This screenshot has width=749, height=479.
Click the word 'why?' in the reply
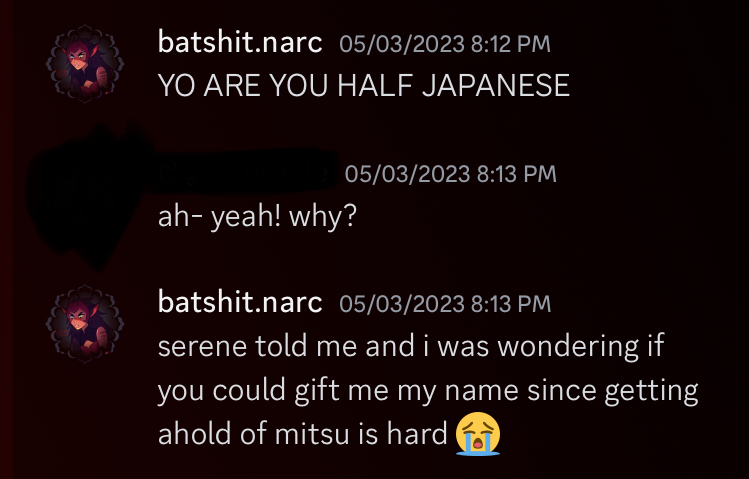click(323, 217)
